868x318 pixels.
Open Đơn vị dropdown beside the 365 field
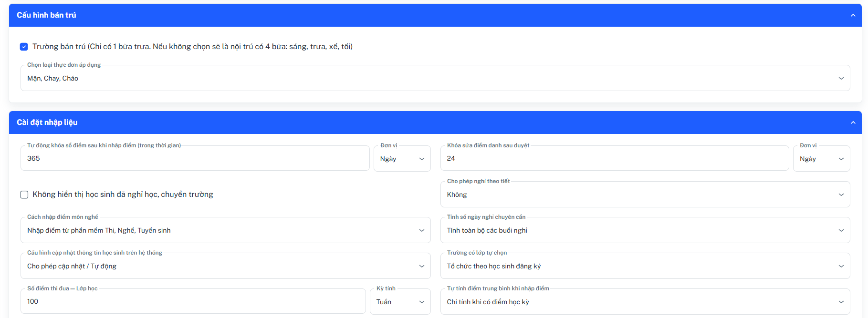pyautogui.click(x=402, y=159)
